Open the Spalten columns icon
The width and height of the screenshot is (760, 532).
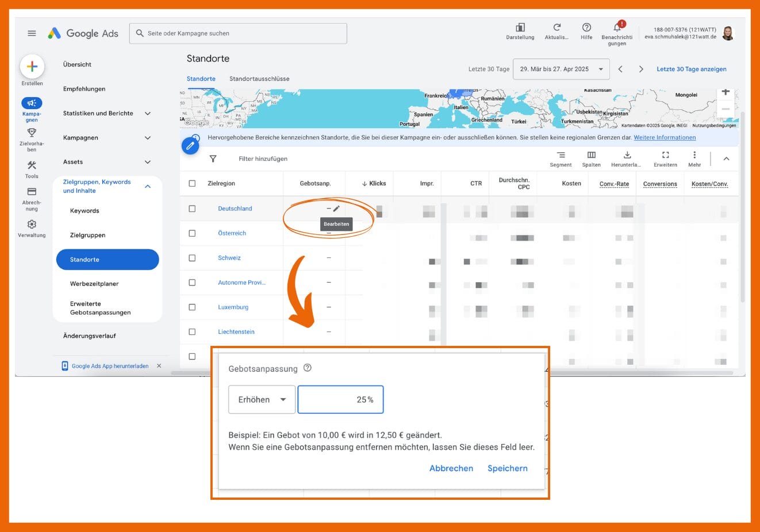[591, 155]
